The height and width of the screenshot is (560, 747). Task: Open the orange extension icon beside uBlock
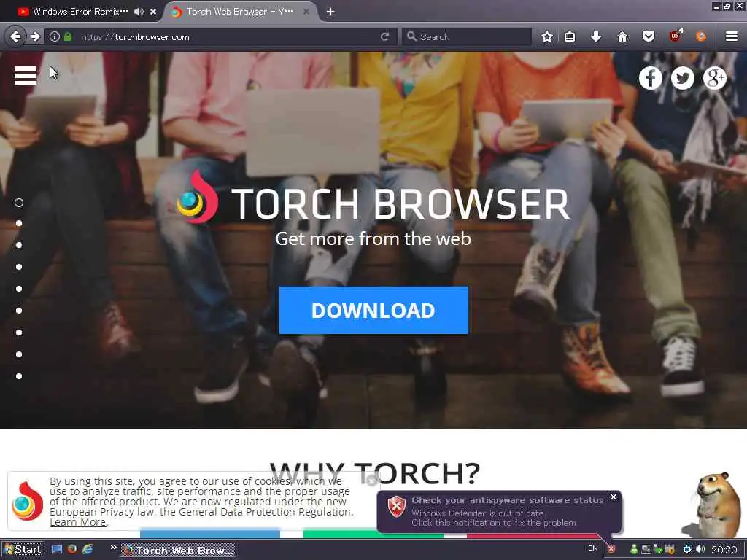click(701, 36)
